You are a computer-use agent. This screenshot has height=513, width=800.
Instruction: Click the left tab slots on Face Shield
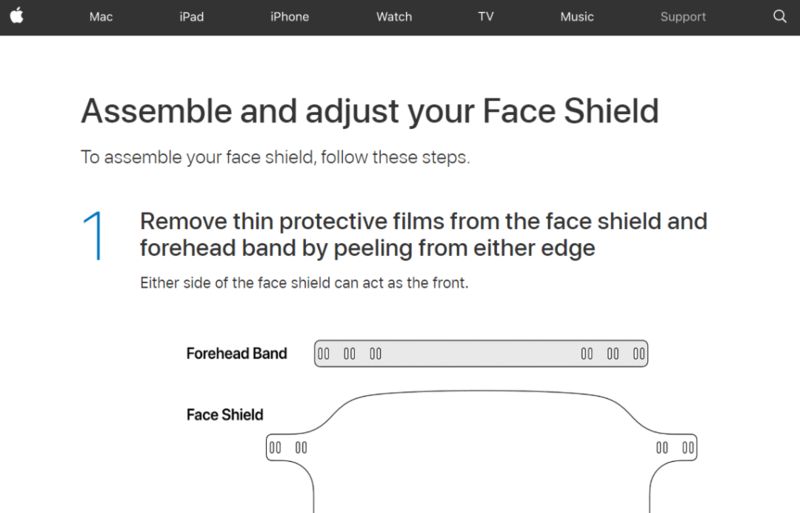pyautogui.click(x=288, y=448)
